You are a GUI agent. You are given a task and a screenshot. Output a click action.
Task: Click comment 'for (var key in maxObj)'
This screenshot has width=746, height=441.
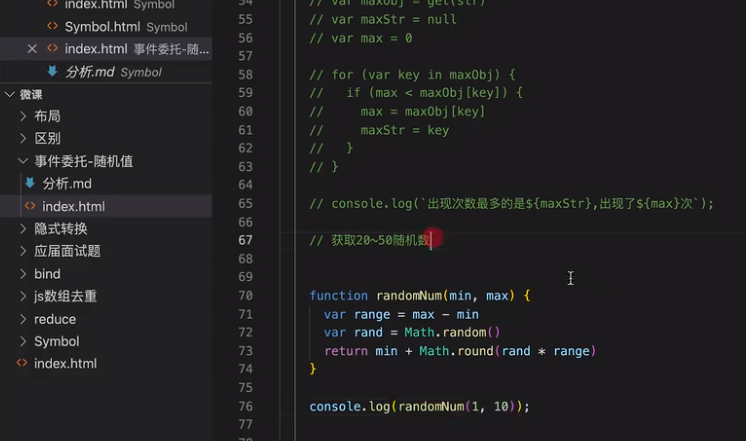coord(412,75)
